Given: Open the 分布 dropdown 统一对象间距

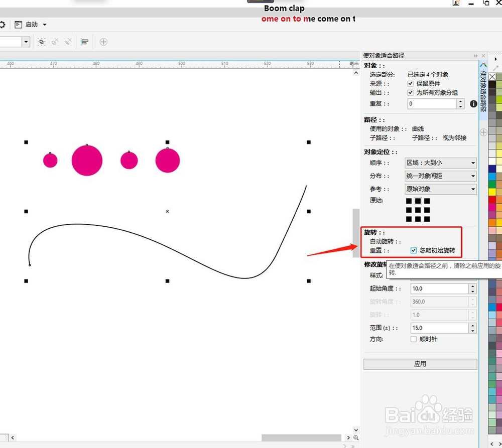Looking at the screenshot, I should pos(441,176).
